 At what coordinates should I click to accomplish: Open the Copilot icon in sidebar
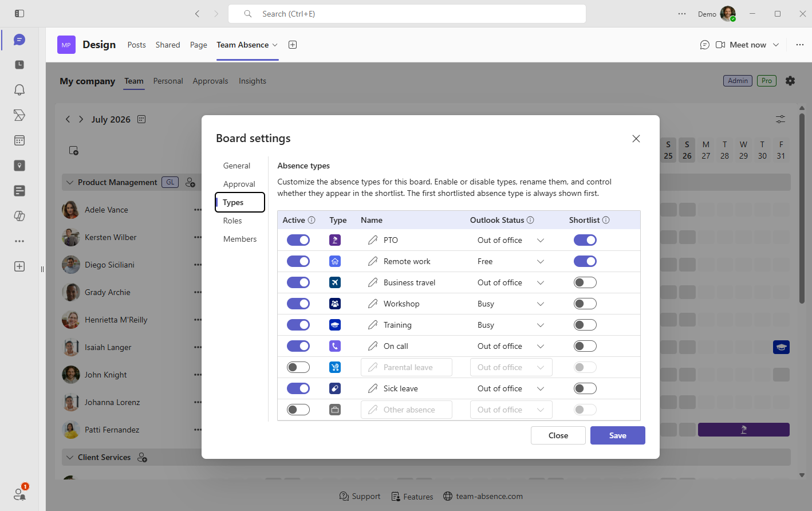click(19, 216)
